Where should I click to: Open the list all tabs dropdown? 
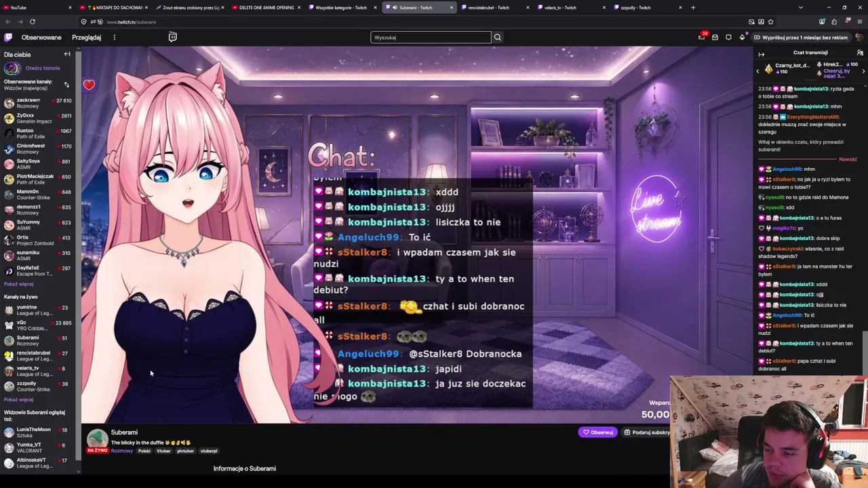click(800, 7)
